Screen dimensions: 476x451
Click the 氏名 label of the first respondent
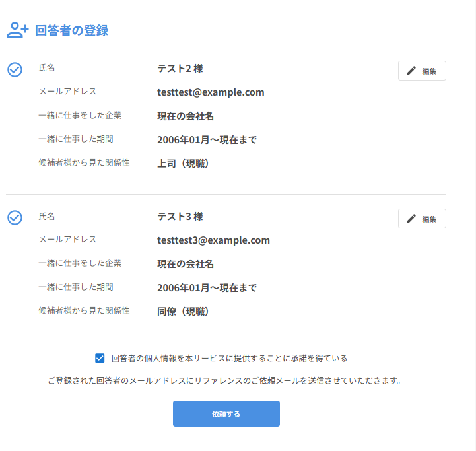[x=47, y=68]
